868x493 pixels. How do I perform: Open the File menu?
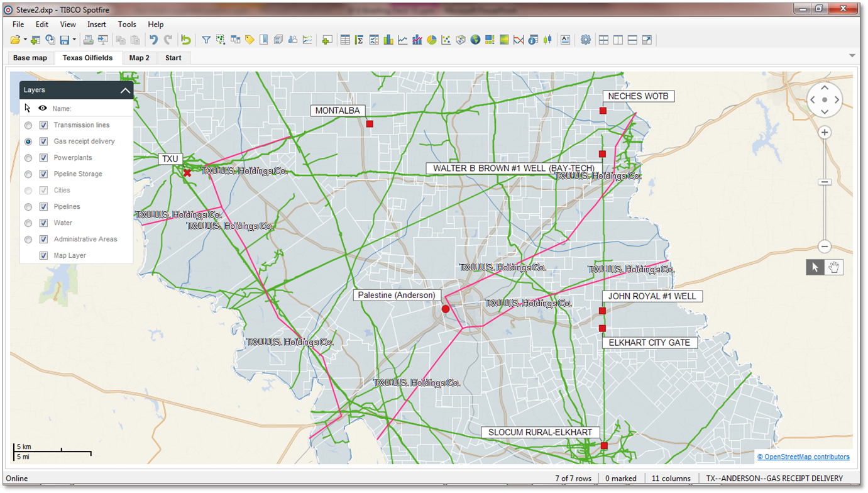(18, 25)
